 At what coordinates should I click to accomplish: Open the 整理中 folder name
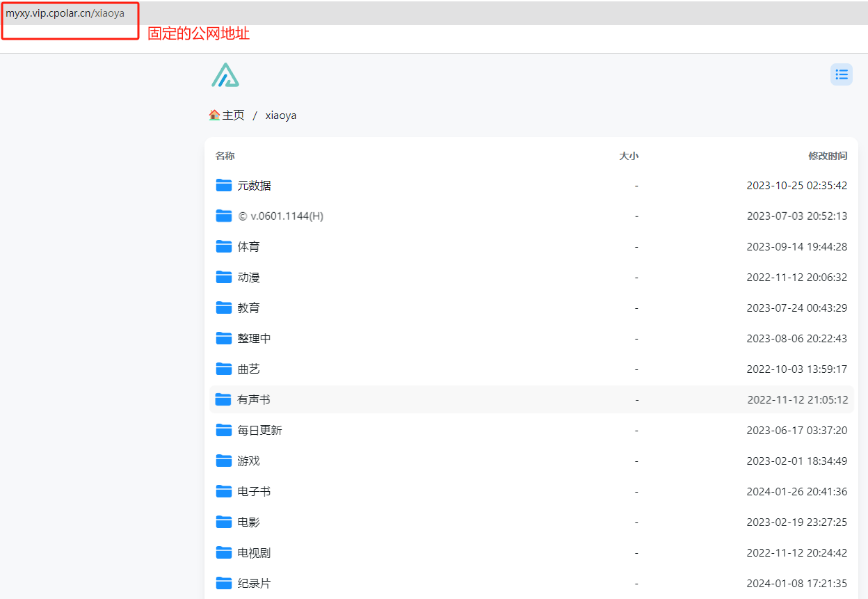point(254,339)
